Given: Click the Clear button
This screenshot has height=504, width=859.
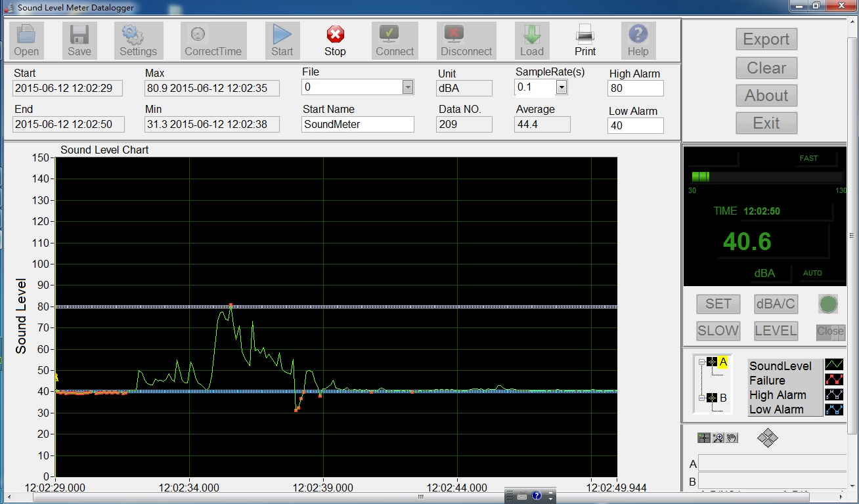Looking at the screenshot, I should pyautogui.click(x=766, y=68).
